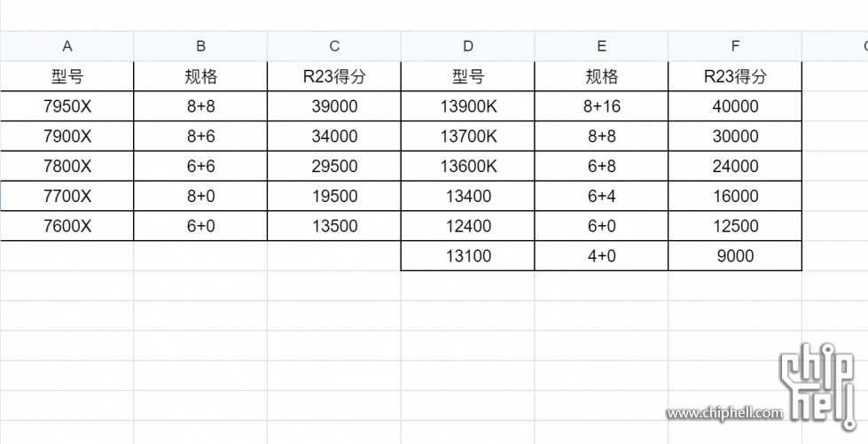The height and width of the screenshot is (444, 868).
Task: Click the R23得分 header in column C
Action: 333,76
